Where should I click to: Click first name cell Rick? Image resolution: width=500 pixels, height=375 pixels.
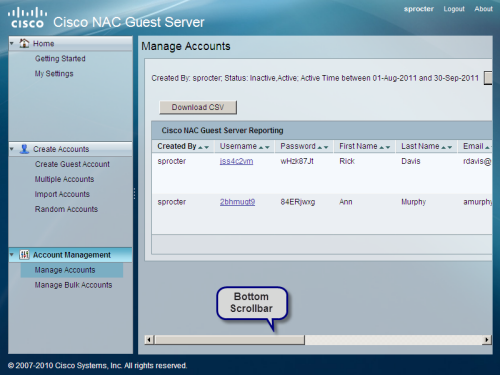(x=347, y=161)
